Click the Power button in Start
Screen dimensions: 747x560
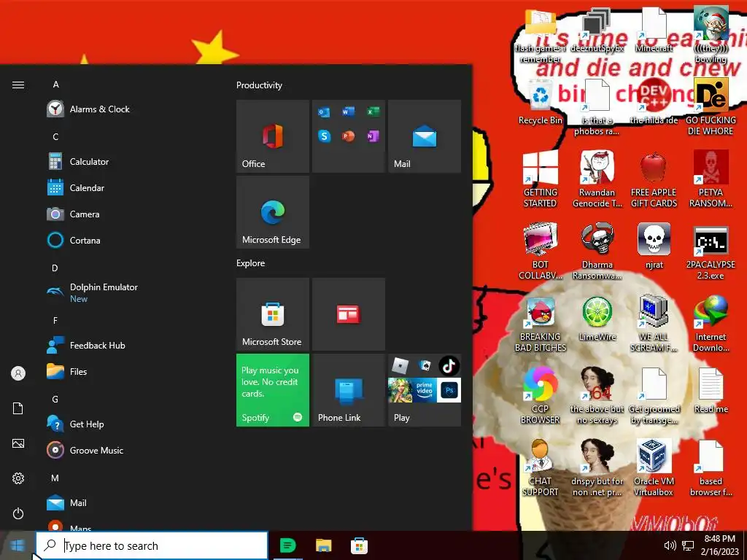pyautogui.click(x=18, y=513)
